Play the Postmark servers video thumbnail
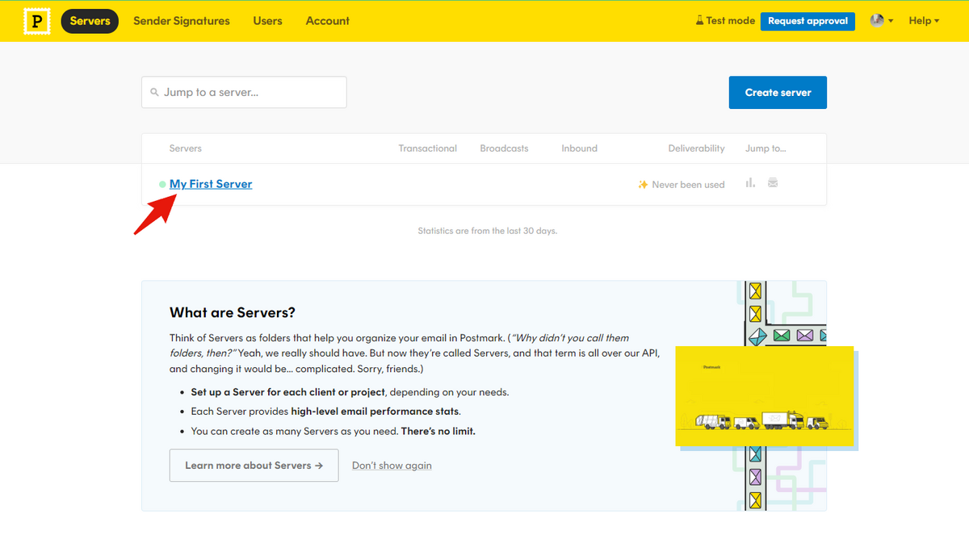Image resolution: width=969 pixels, height=560 pixels. pyautogui.click(x=765, y=396)
